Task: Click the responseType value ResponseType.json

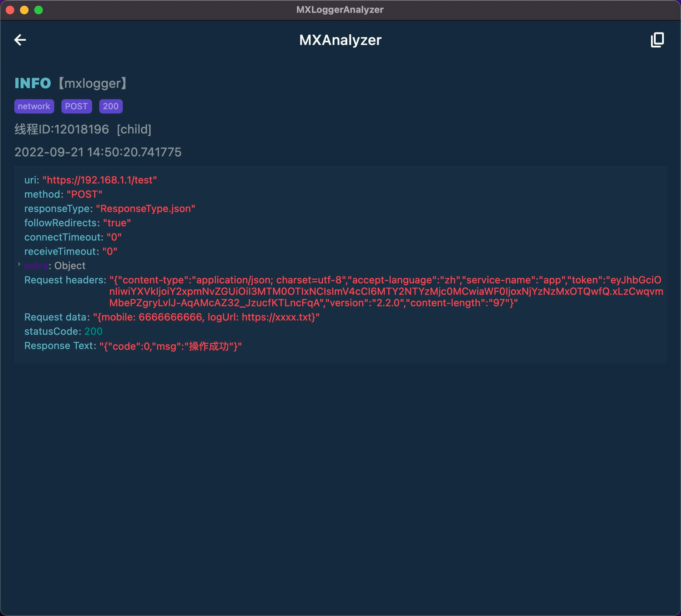Action: click(146, 208)
